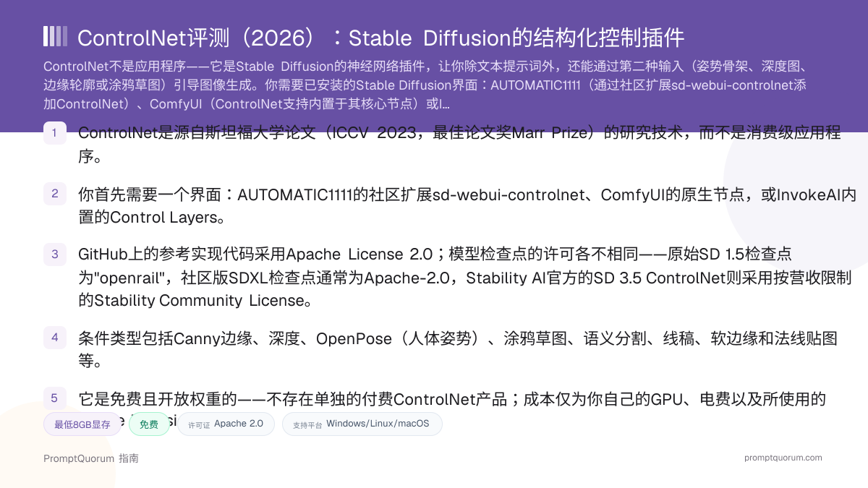Image resolution: width=868 pixels, height=488 pixels.
Task: Click the intro paragraph starting ControlNet不是应用程序
Action: click(425, 85)
